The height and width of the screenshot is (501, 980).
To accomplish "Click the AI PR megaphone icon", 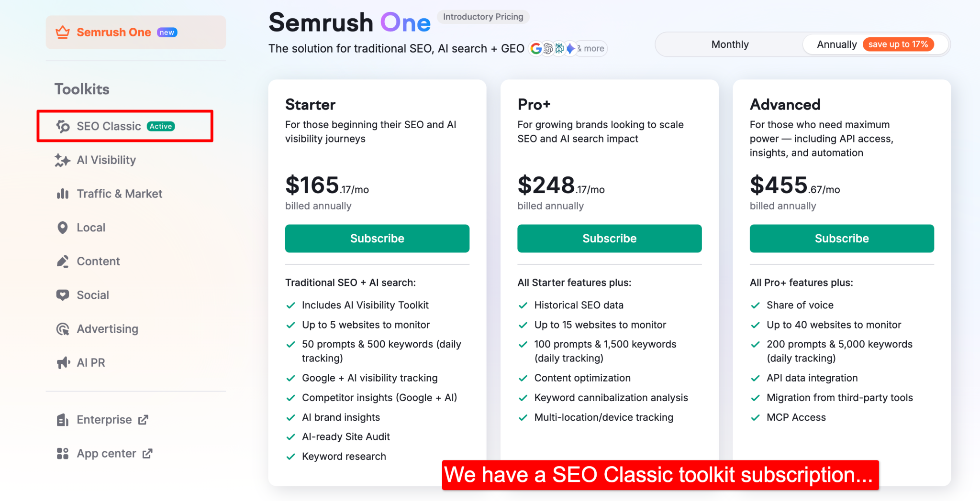I will [x=63, y=362].
